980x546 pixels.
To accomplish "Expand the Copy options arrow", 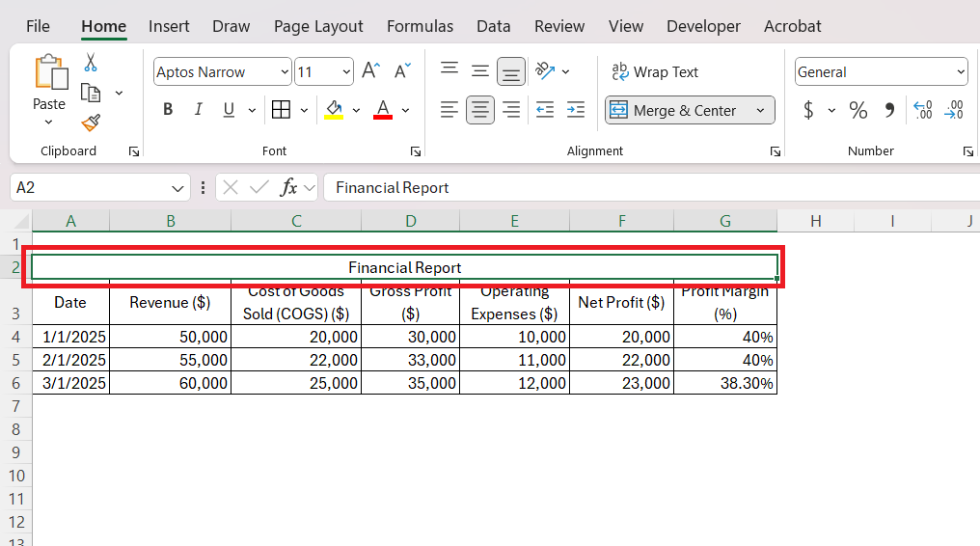I will pyautogui.click(x=119, y=93).
